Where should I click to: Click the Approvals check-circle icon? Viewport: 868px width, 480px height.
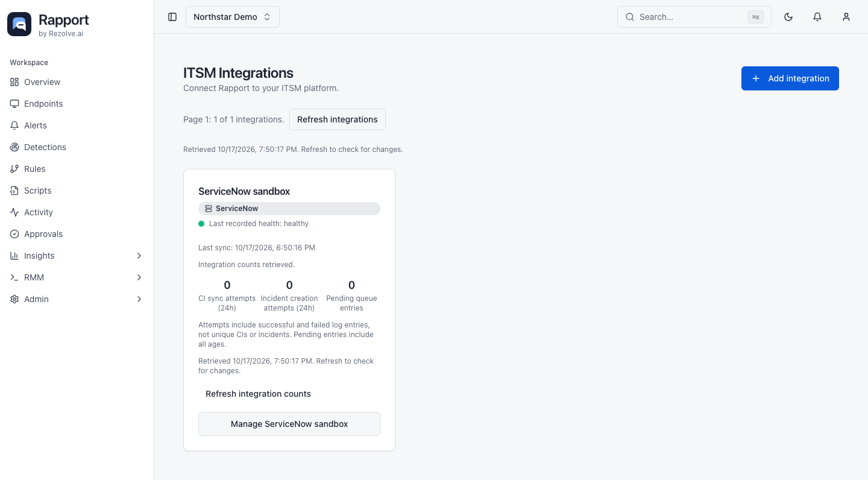14,234
